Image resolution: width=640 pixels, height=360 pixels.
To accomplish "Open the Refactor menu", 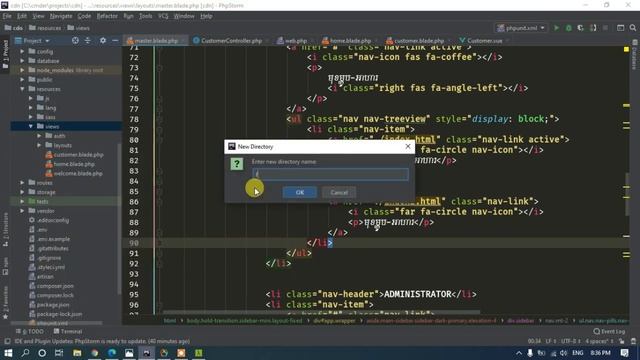I will 107,16.
